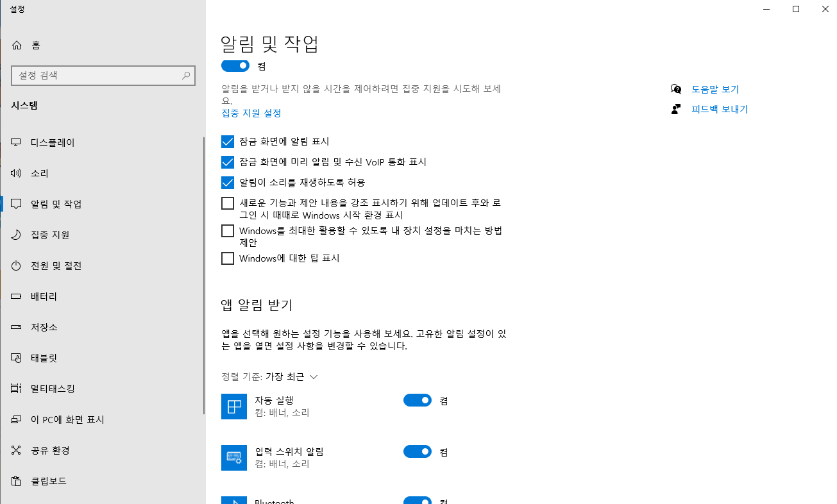Open 디스플레이 settings page

[x=103, y=142]
